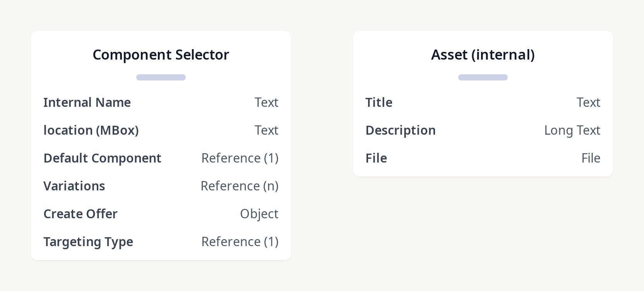Click the Reference (n) type value

tap(239, 186)
